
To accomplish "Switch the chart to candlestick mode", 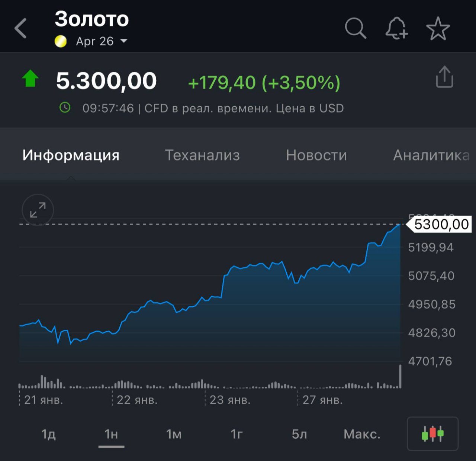I will coord(432,434).
